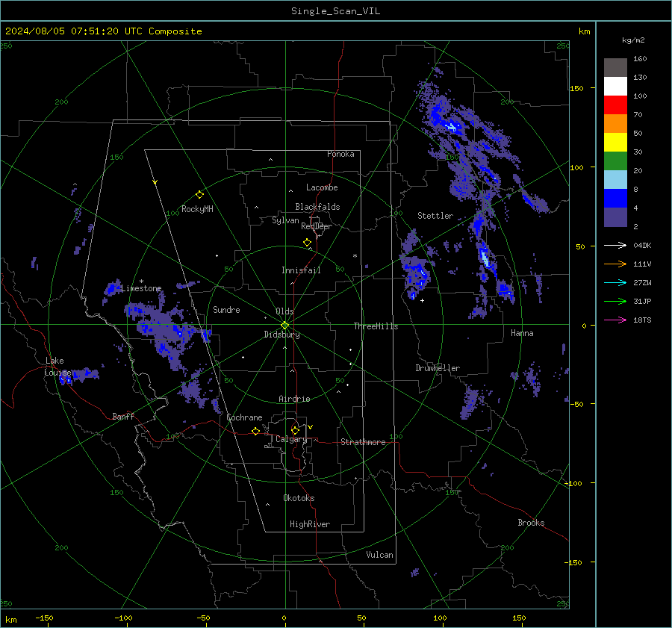Pick the green 20-30 legend color
Viewport: 672px width, 628px height.
(x=615, y=161)
